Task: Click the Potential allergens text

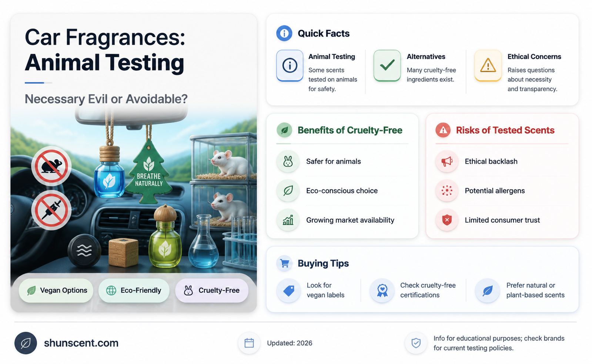Action: coord(495,191)
